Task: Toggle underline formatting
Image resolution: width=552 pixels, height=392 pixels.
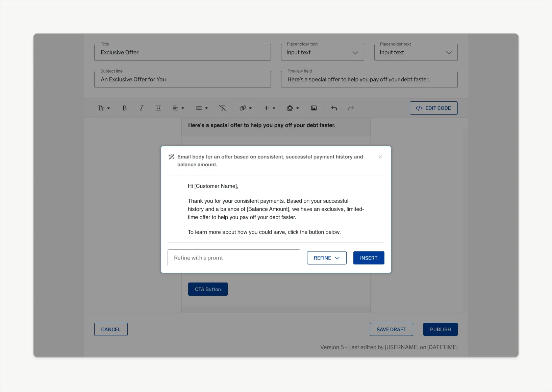Action: 158,108
